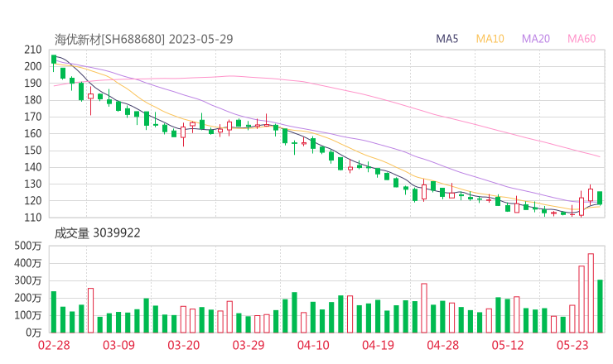
Task: Click the 02-28 date axis label
Action: [54, 345]
